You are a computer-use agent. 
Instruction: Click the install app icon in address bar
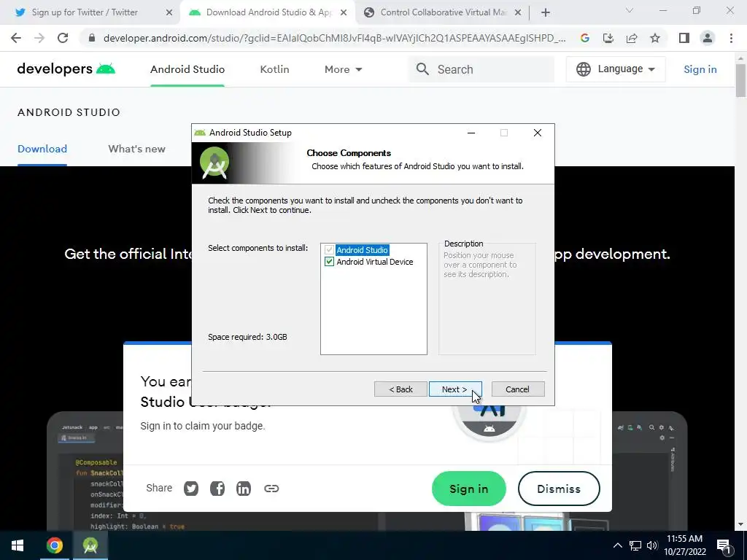click(608, 38)
